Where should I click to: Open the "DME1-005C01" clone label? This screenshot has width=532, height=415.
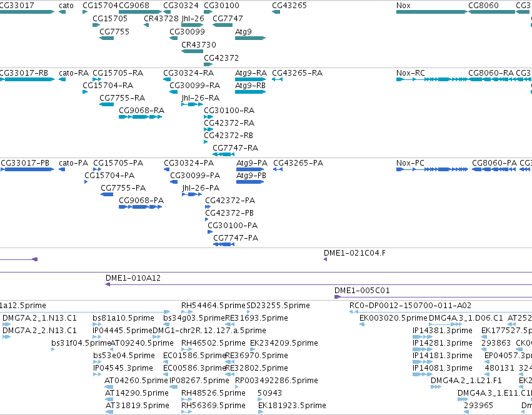pos(362,291)
